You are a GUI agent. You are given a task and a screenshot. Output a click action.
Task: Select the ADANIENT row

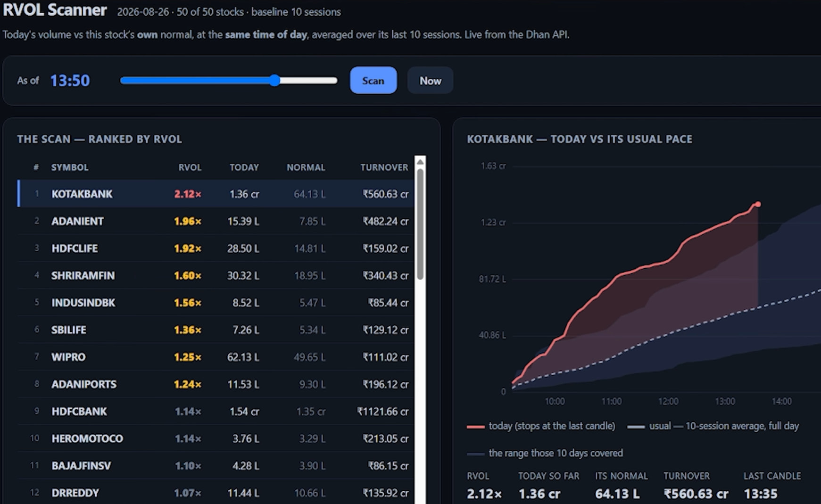click(216, 221)
